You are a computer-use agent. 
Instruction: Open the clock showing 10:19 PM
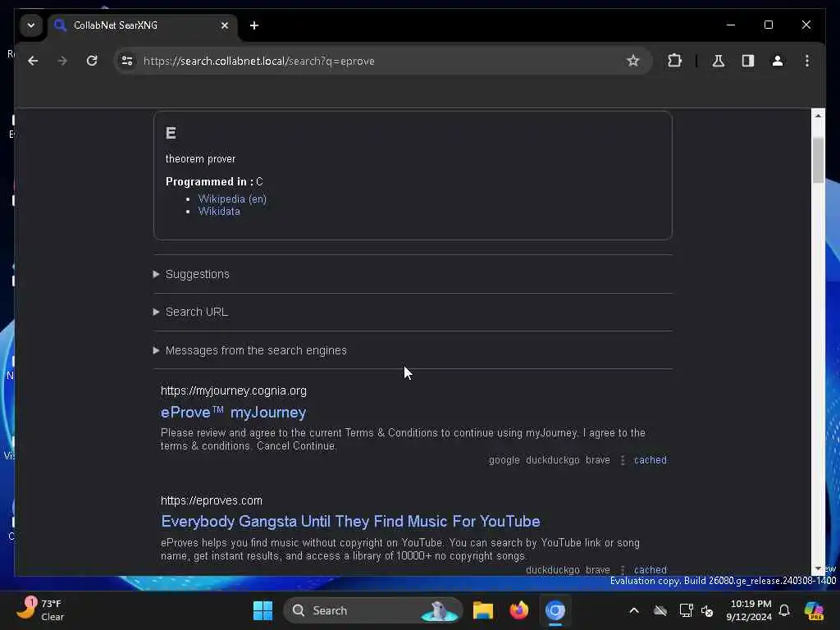pos(750,610)
